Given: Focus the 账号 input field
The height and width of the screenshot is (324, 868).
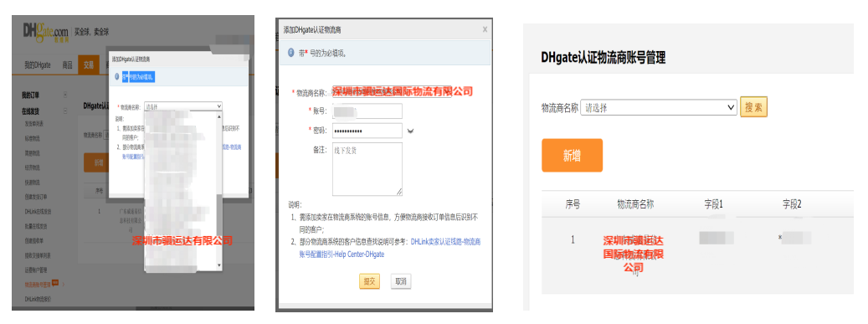Looking at the screenshot, I should point(367,111).
